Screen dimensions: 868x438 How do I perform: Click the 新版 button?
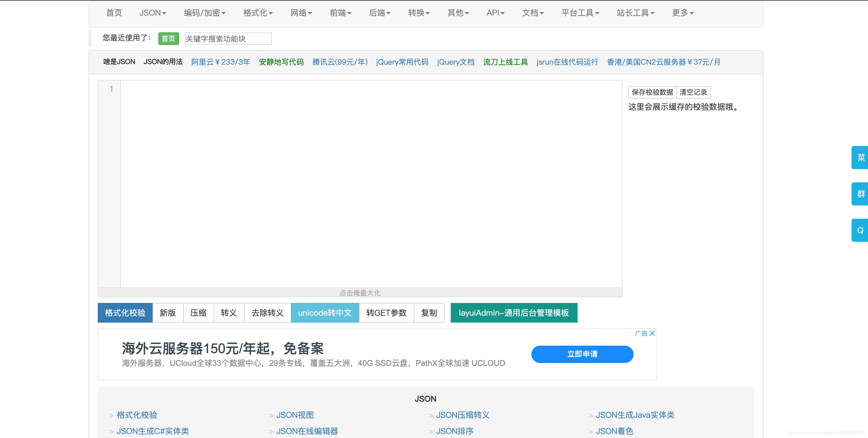click(x=168, y=312)
